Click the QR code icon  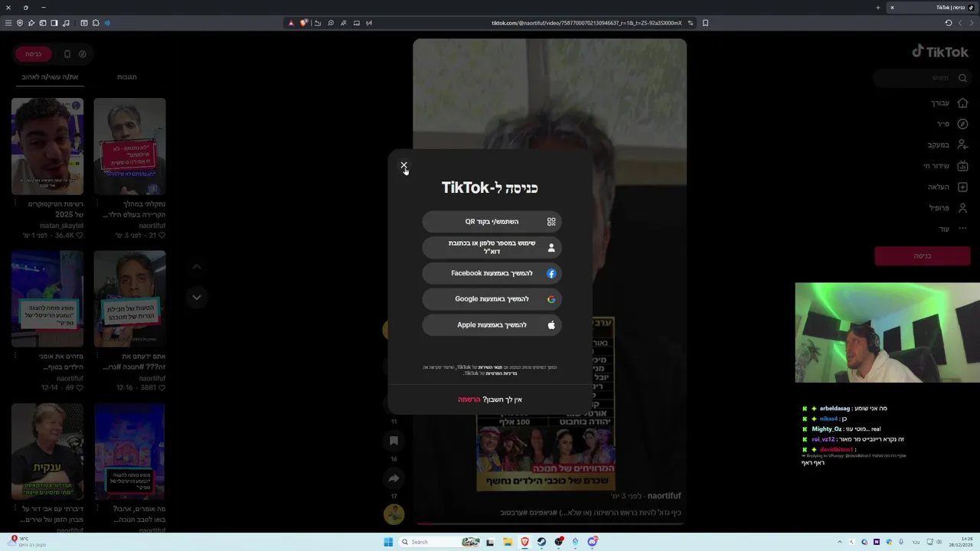pyautogui.click(x=551, y=222)
